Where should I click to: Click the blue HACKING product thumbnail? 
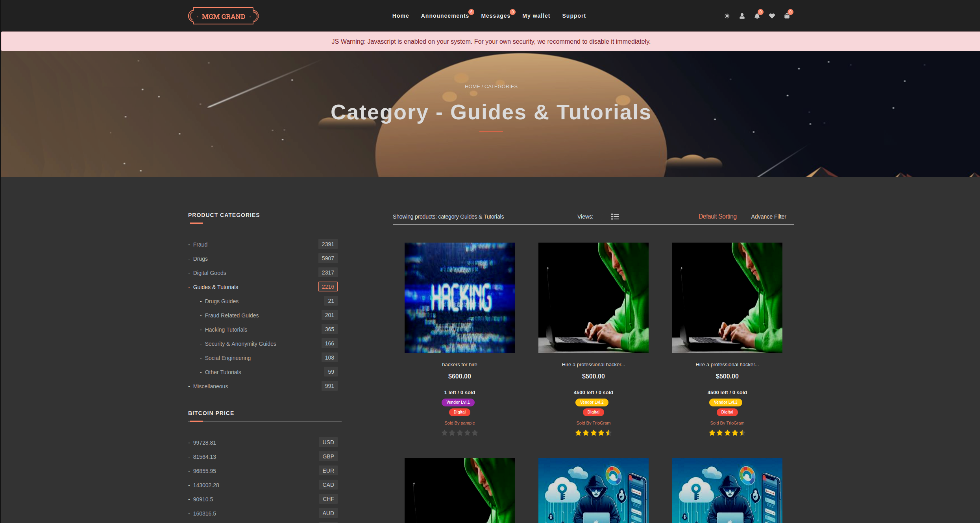coord(459,298)
